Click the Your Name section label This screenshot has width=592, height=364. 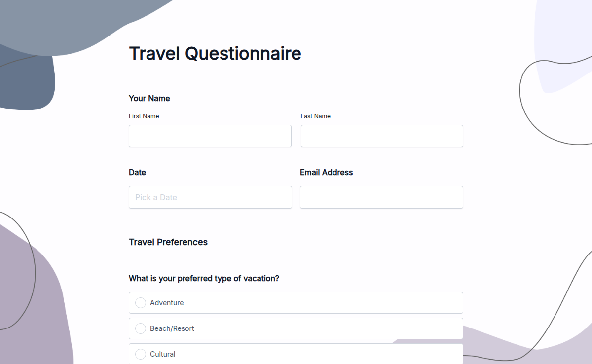click(149, 98)
